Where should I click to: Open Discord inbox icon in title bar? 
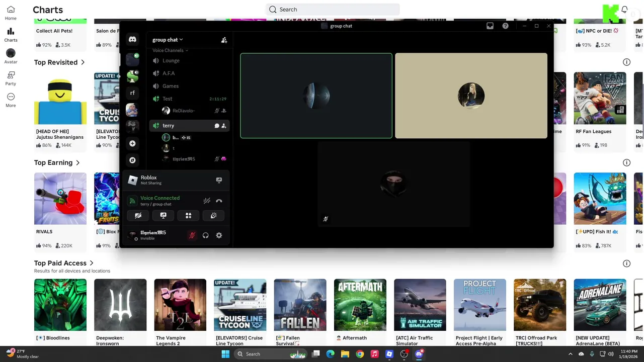(490, 26)
